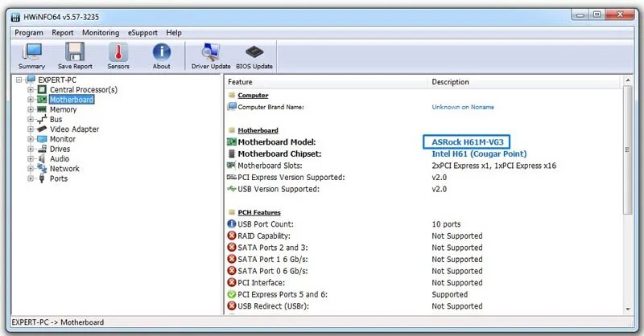Click green check icon for PCI Express Ports 5 and 6
The height and width of the screenshot is (336, 644).
coord(232,294)
